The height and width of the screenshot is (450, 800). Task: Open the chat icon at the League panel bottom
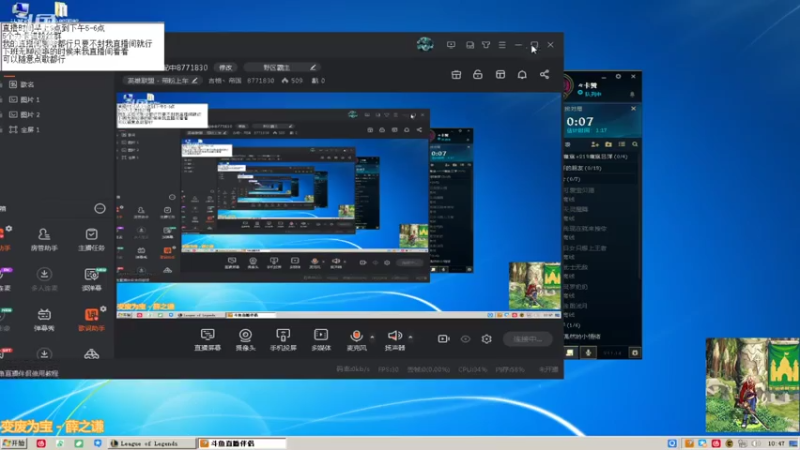coord(570,353)
